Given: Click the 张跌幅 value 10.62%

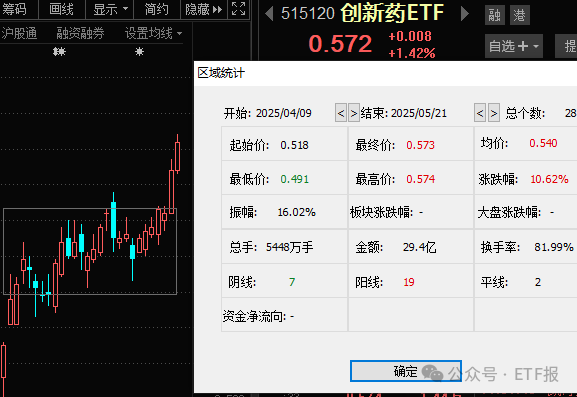Looking at the screenshot, I should click(549, 179).
